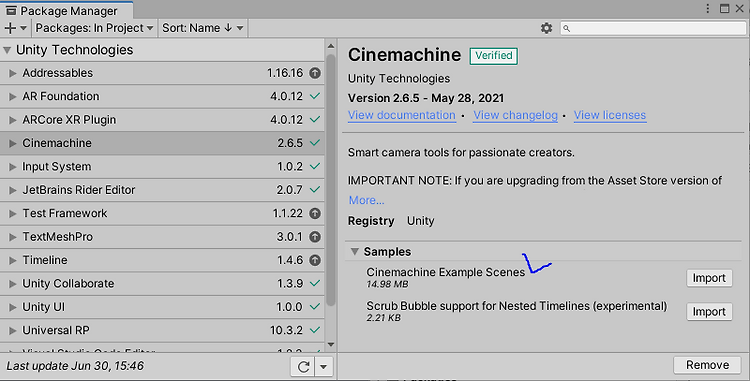Expand the Input System package versions

13,167
